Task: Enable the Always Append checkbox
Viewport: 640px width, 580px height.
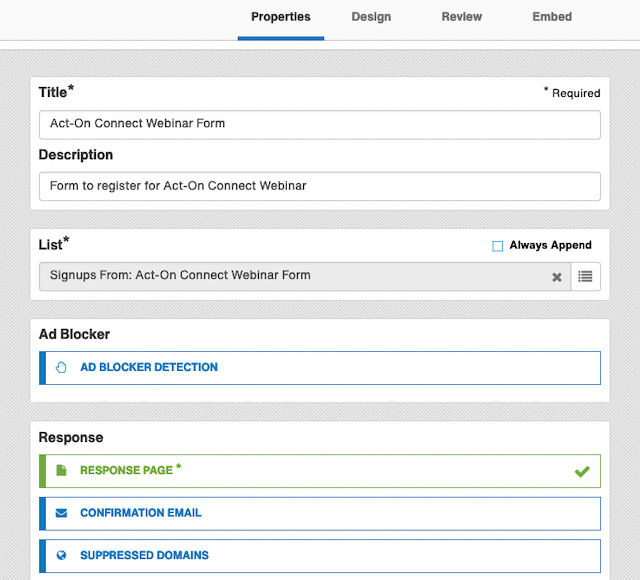Action: coord(498,246)
